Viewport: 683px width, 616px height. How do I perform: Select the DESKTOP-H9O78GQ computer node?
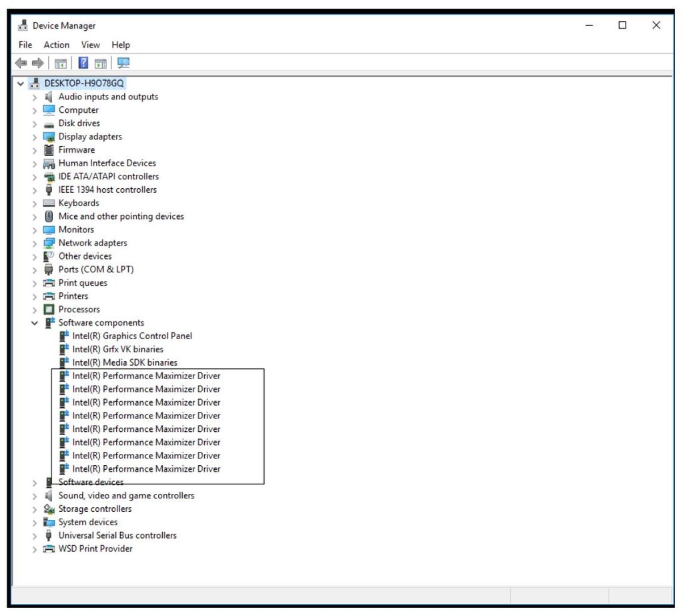[82, 83]
